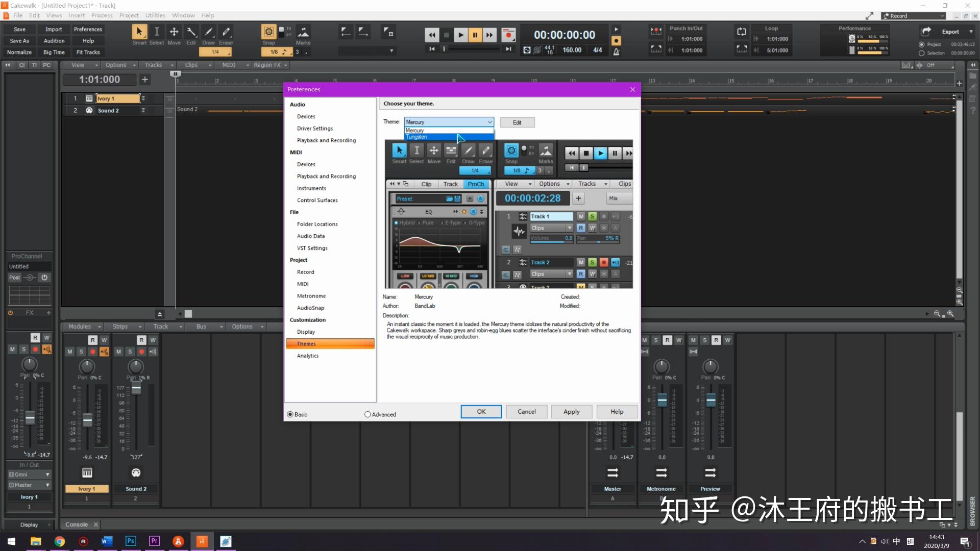Select Tungsten from the Theme dropdown
This screenshot has height=551, width=980.
(416, 137)
